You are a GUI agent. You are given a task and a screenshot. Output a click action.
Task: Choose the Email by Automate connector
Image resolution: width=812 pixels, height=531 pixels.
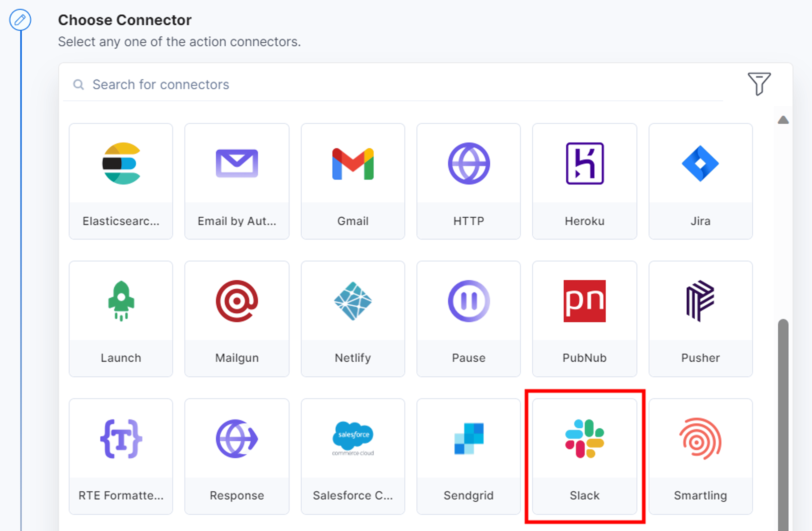tap(237, 181)
